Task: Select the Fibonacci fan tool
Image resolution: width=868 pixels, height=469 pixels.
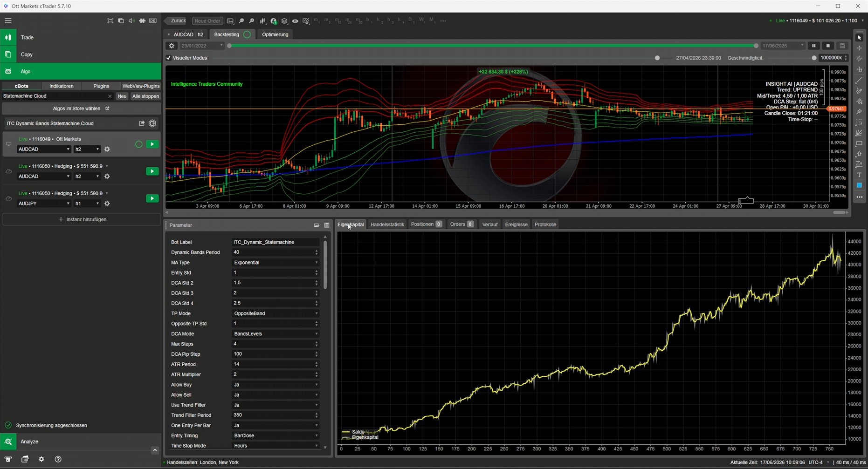Action: [859, 133]
